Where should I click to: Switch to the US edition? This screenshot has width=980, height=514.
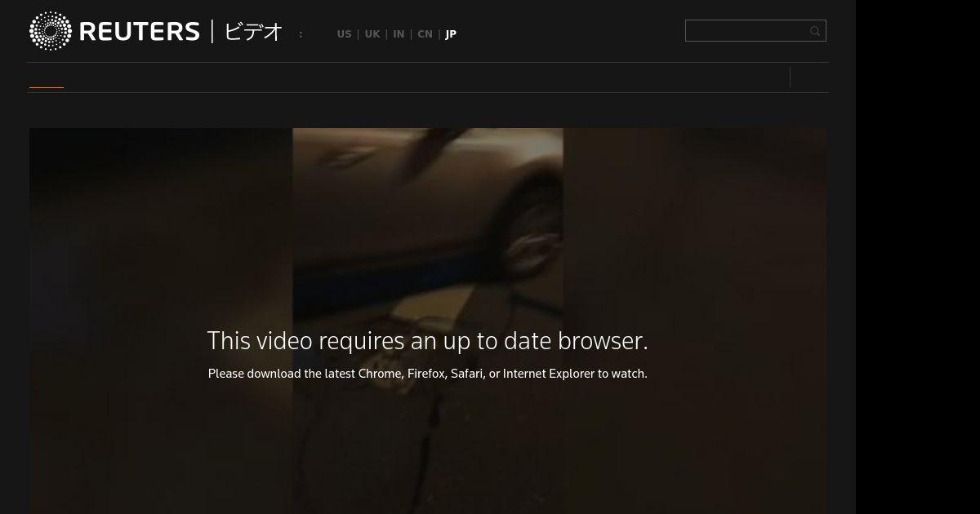pyautogui.click(x=344, y=34)
